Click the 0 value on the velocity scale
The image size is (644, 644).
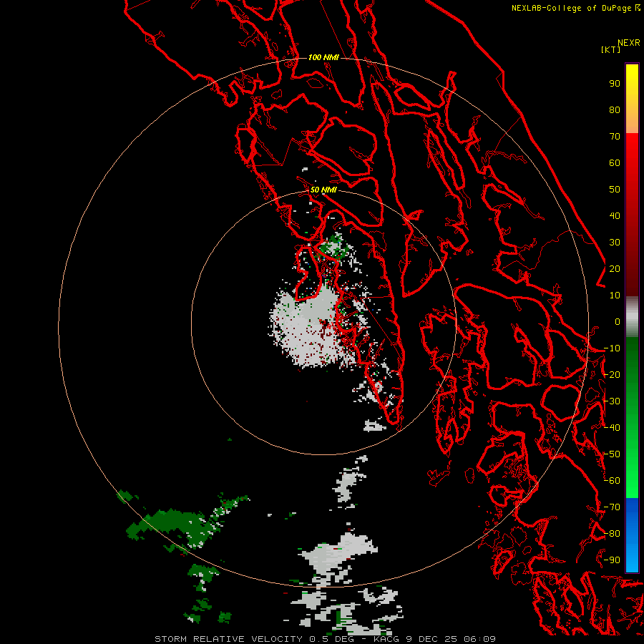(x=618, y=322)
